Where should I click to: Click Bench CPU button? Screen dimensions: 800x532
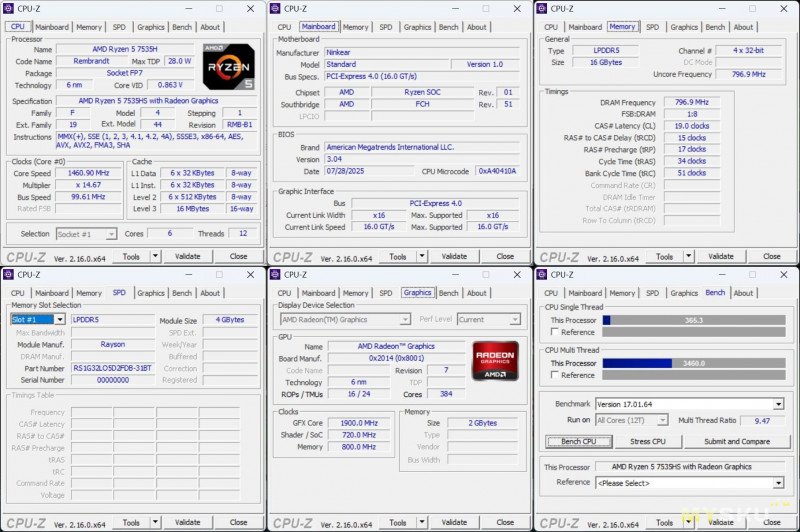pyautogui.click(x=579, y=442)
